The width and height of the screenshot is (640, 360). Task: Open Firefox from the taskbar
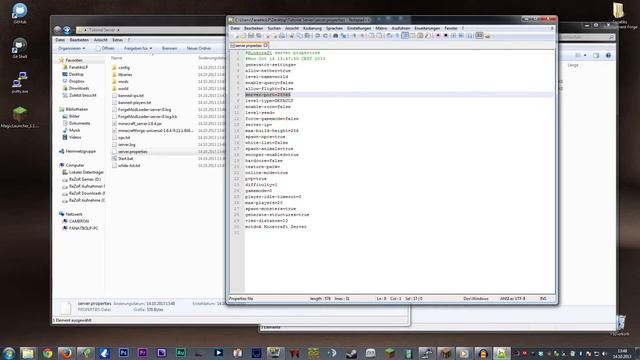[x=66, y=353]
